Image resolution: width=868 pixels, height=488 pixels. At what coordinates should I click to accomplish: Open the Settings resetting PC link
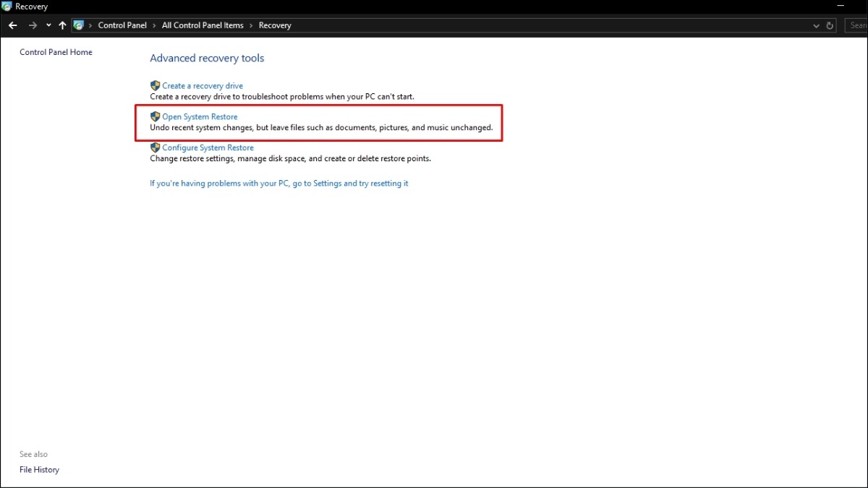pos(279,184)
